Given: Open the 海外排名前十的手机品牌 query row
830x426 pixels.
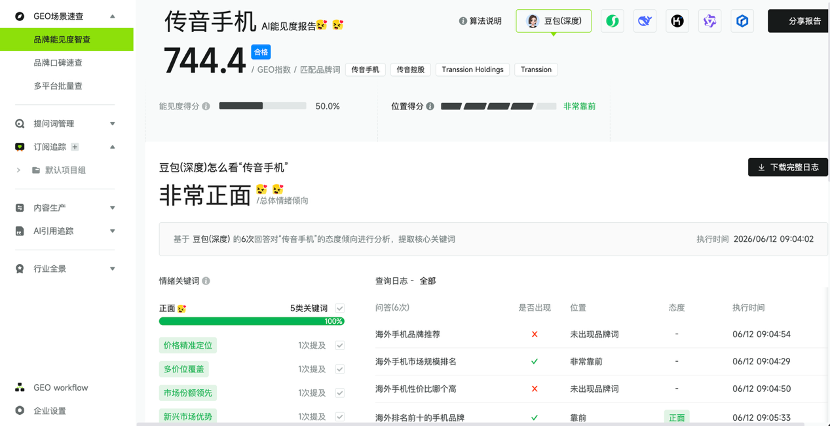Looking at the screenshot, I should click(601, 416).
